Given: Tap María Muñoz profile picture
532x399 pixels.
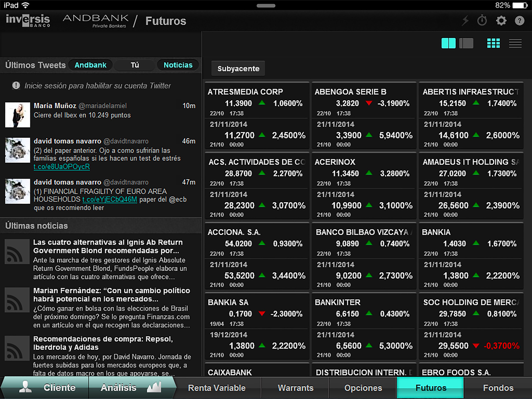Looking at the screenshot, I should point(18,115).
